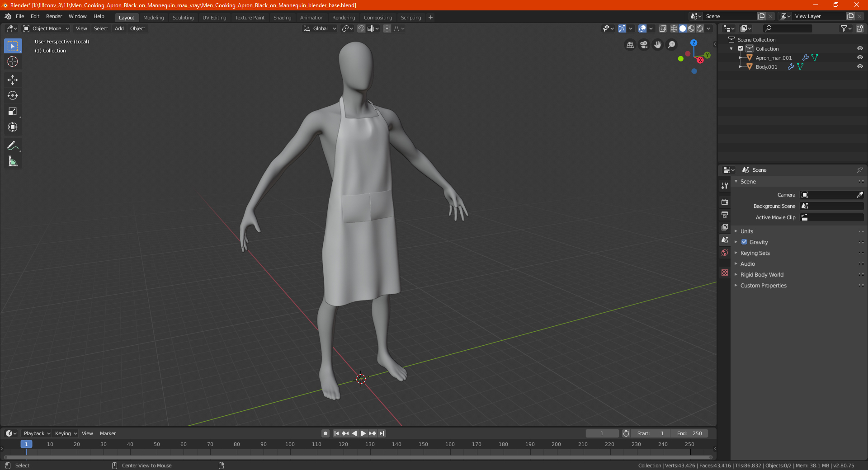Switch to the UV Editing workspace tab

point(214,18)
